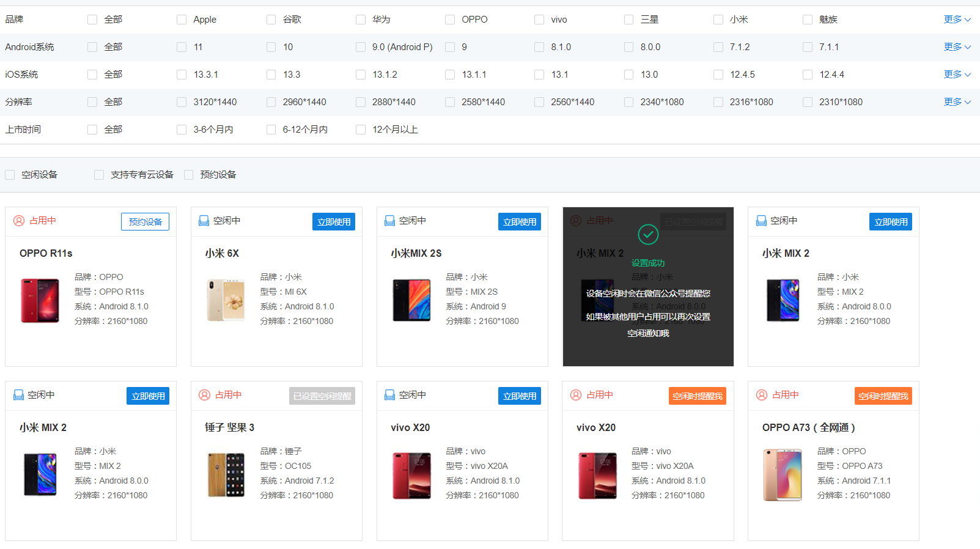This screenshot has height=549, width=980.
Task: Click the green success checkmark icon
Action: (x=648, y=234)
